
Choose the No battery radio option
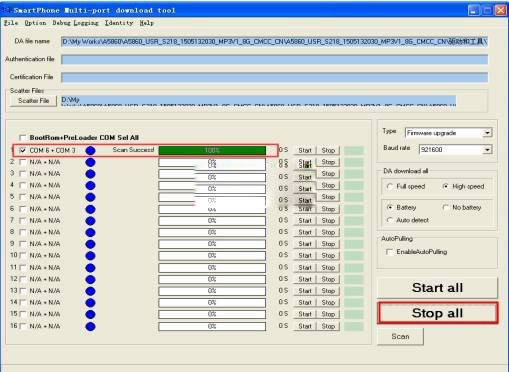[x=445, y=207]
